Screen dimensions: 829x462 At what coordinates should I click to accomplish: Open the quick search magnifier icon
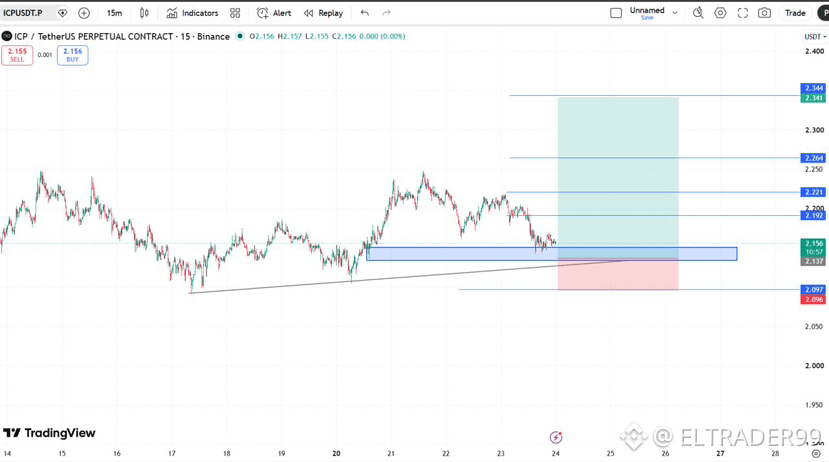698,13
